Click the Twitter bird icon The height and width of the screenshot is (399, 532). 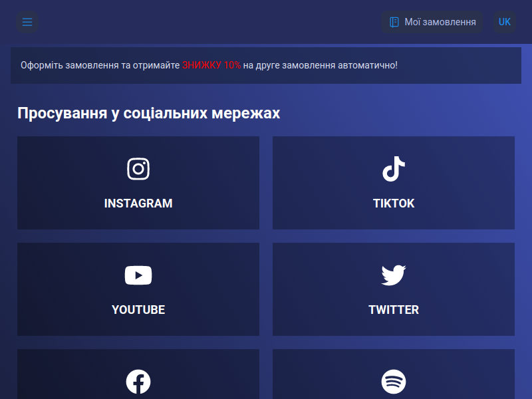(x=394, y=275)
